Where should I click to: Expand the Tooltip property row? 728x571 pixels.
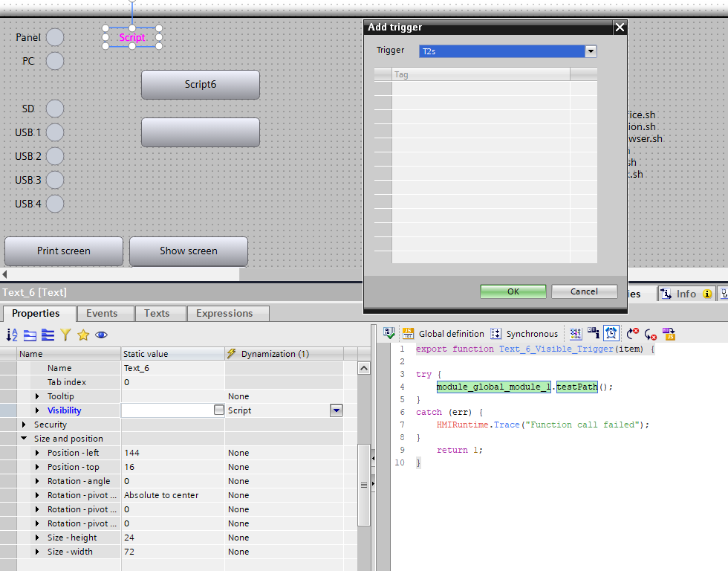pos(38,396)
